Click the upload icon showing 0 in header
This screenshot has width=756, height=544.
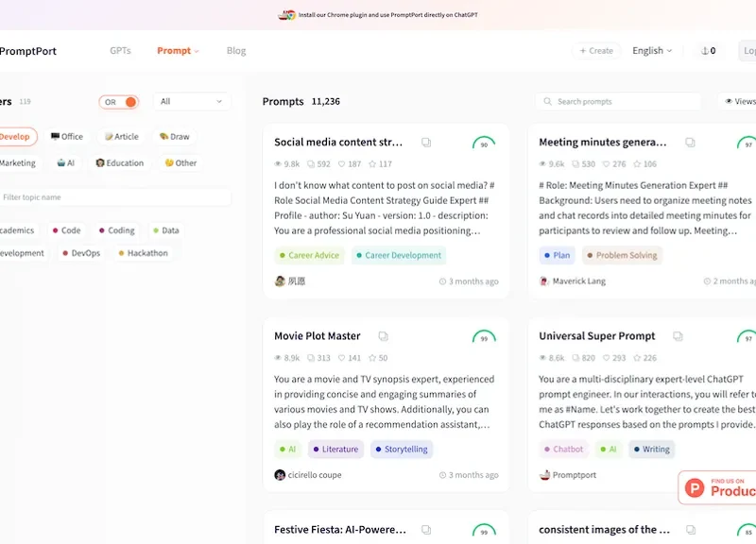[x=707, y=50]
